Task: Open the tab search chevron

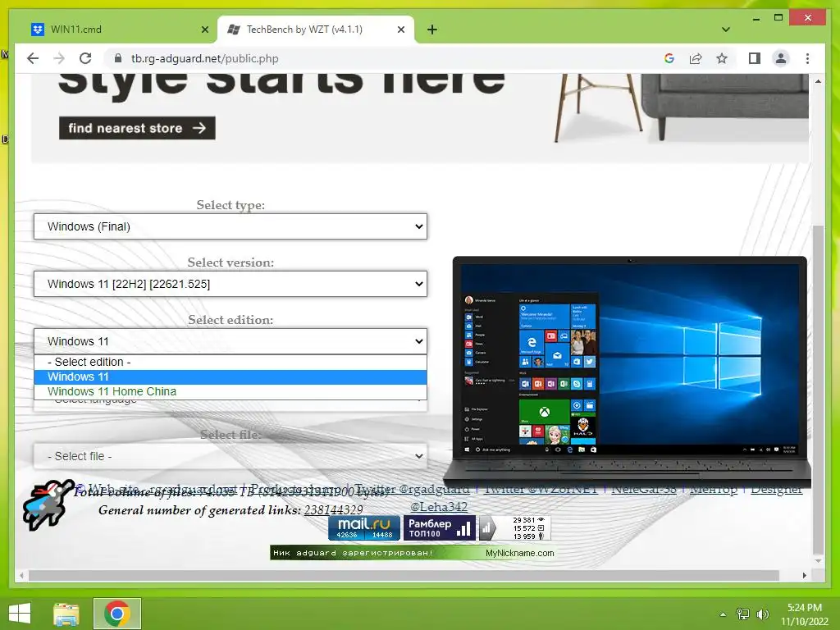Action: tap(726, 30)
